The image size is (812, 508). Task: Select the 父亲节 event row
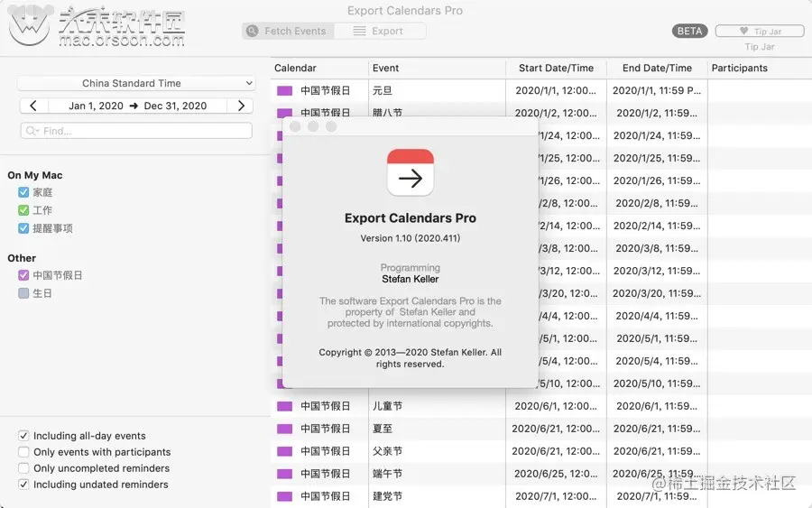[541, 451]
